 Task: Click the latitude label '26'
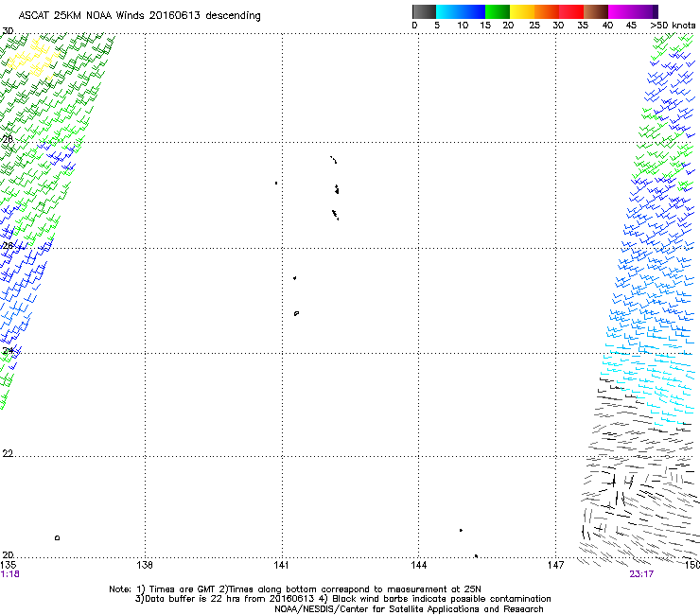[8, 245]
